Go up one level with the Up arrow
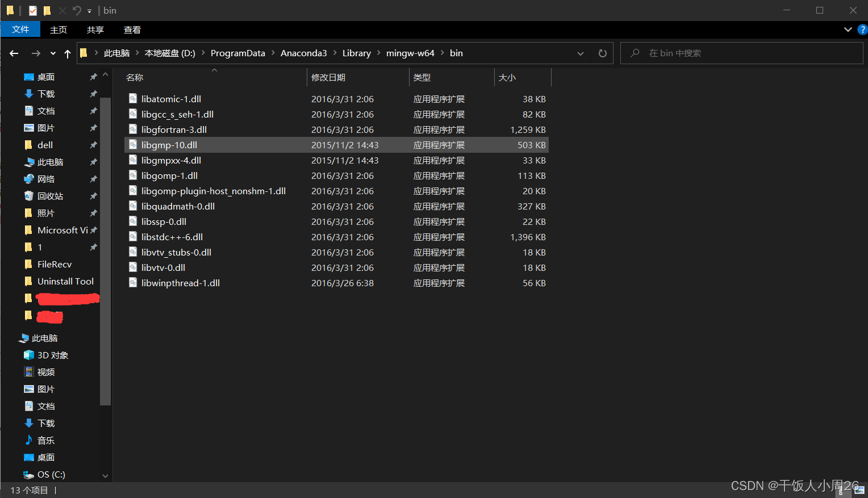The width and height of the screenshot is (868, 498). (x=68, y=53)
